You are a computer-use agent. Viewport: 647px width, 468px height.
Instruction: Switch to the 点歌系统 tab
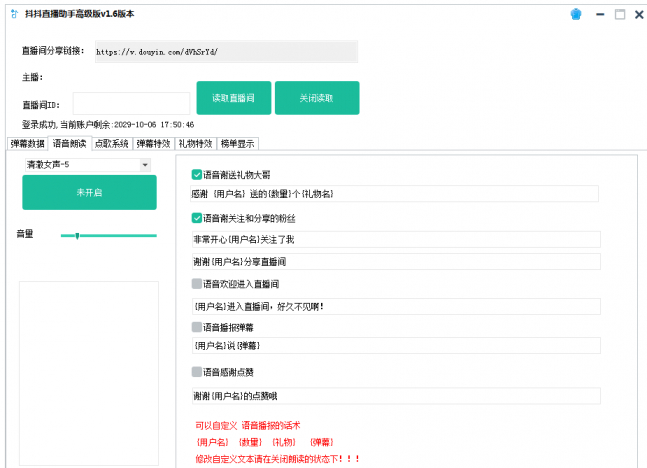pyautogui.click(x=112, y=144)
